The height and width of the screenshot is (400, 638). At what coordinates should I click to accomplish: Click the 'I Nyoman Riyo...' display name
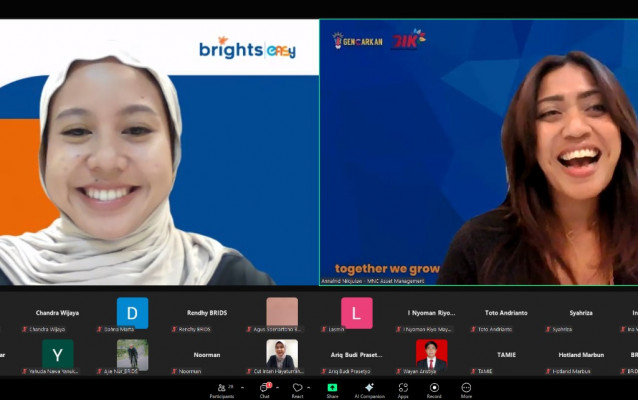tap(431, 313)
